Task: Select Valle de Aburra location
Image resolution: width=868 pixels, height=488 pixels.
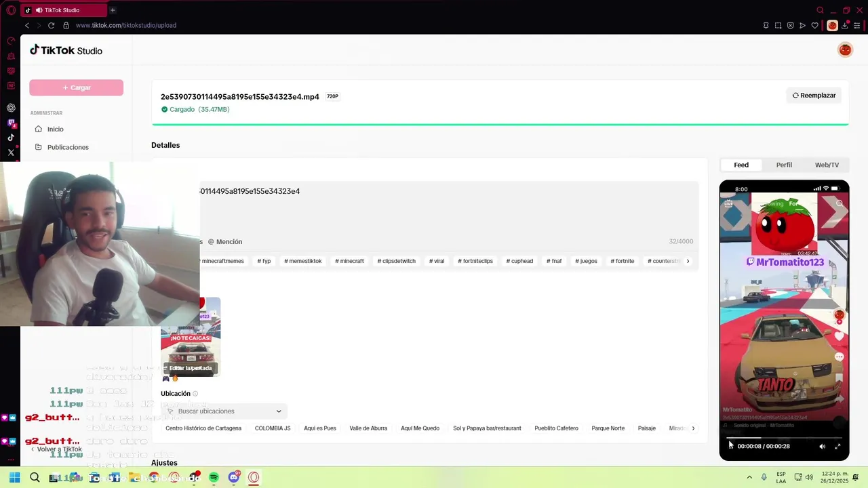Action: 368,428
